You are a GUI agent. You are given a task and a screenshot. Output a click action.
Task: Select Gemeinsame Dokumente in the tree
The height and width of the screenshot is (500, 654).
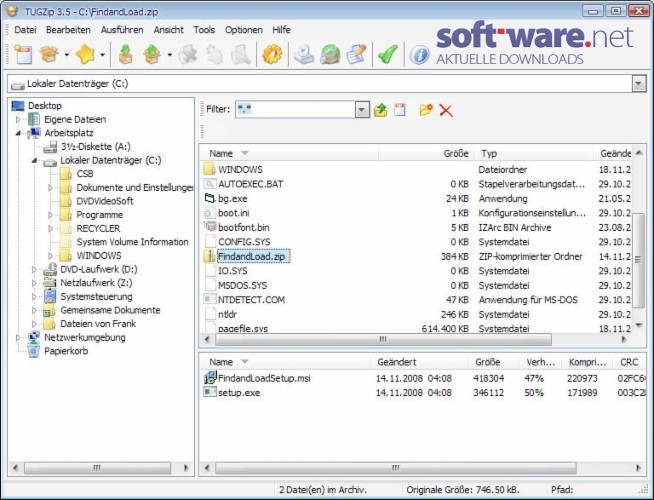point(110,310)
